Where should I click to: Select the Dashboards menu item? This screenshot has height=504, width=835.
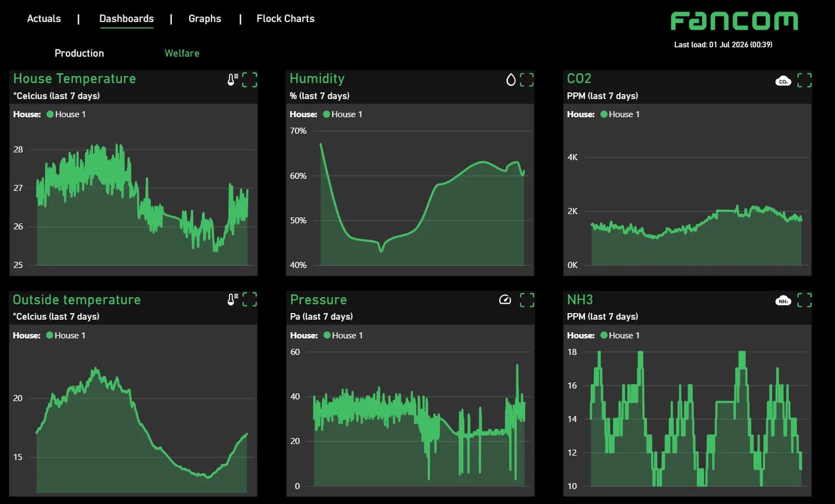[x=127, y=19]
